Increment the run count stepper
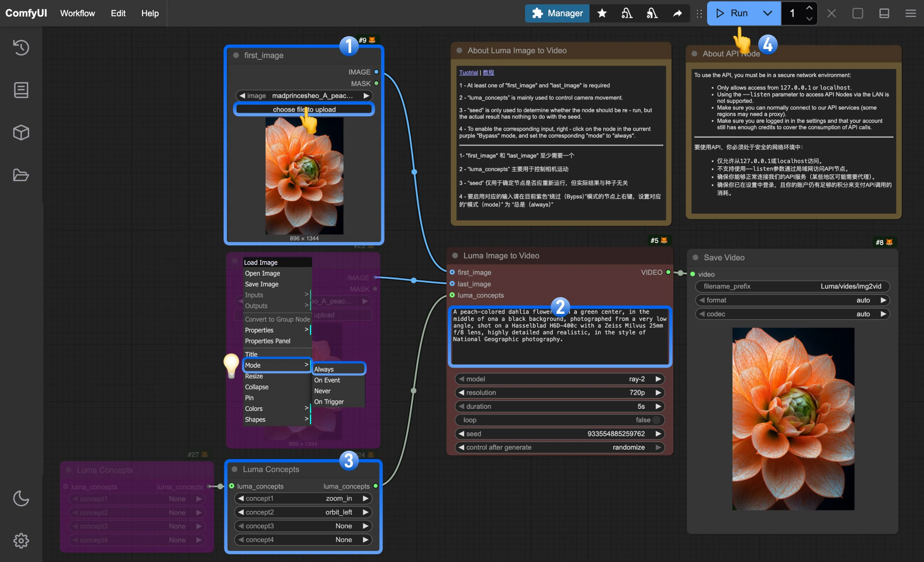Viewport: 924px width, 562px height. tap(809, 7)
